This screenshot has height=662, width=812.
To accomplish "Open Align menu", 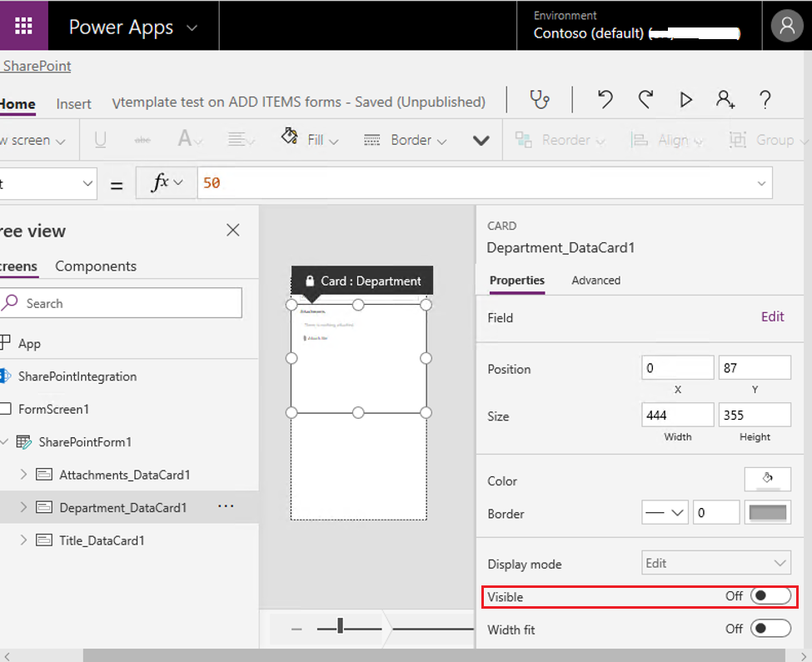I will 668,140.
